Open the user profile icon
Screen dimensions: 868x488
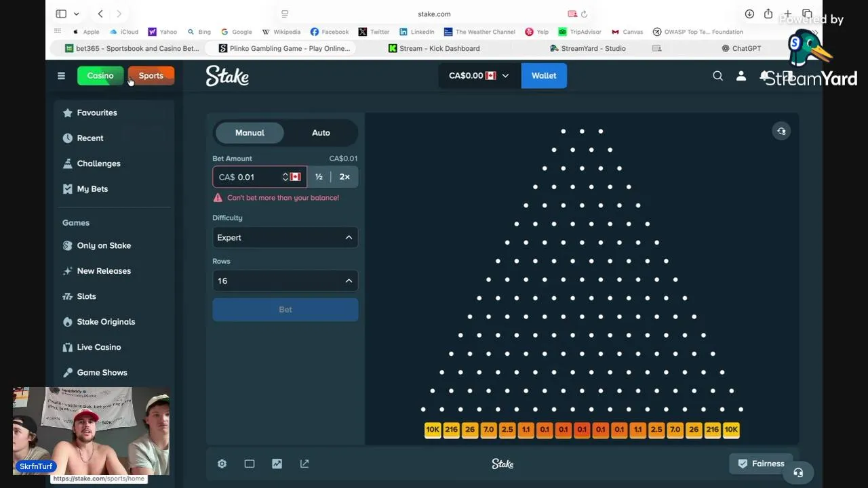point(741,76)
